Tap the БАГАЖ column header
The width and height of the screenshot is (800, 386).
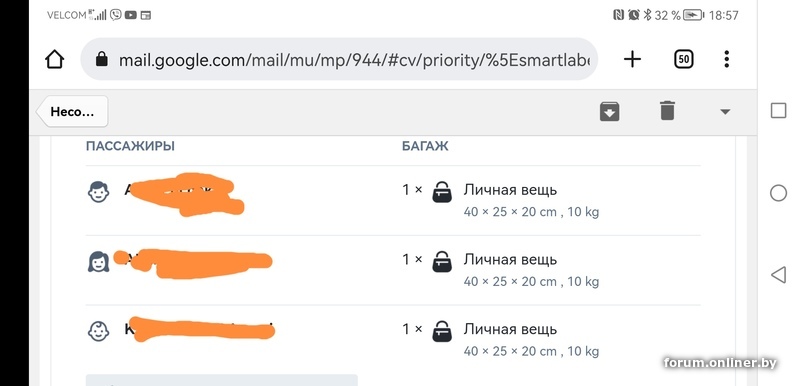point(425,146)
